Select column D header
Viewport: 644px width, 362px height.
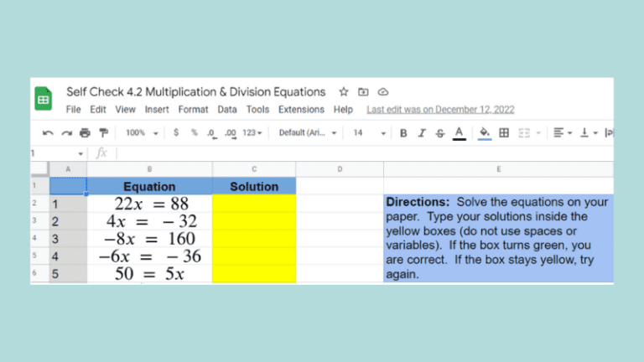340,169
